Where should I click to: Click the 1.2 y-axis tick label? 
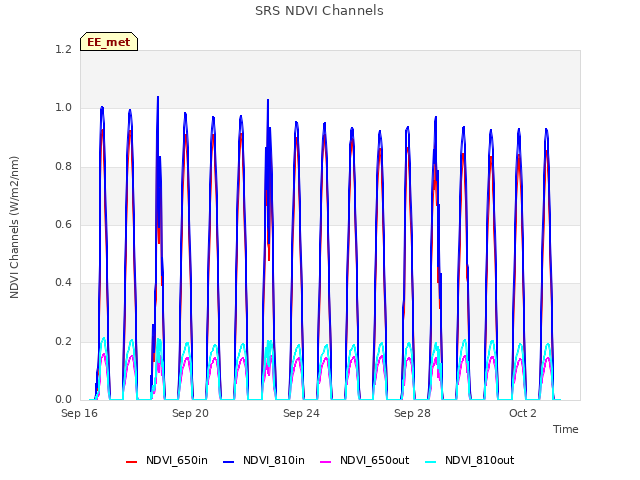tap(63, 49)
